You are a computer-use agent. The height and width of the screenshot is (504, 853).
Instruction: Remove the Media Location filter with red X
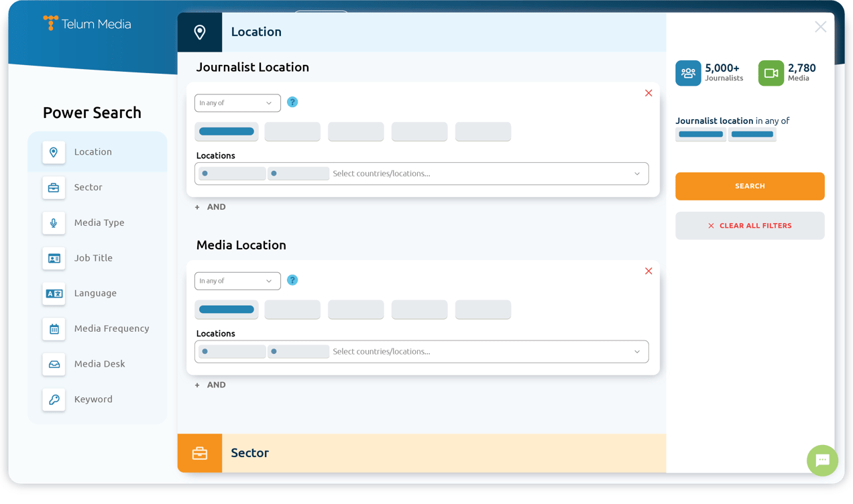648,271
